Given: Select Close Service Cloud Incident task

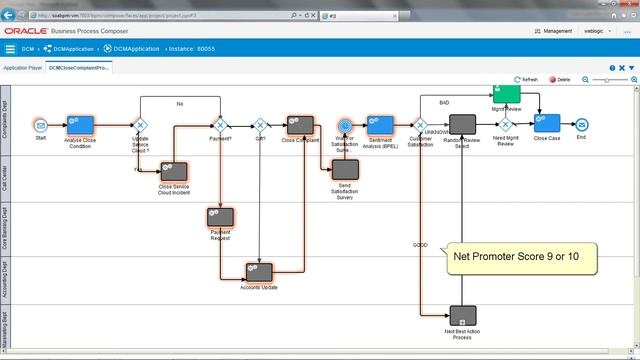Looking at the screenshot, I should [x=174, y=172].
